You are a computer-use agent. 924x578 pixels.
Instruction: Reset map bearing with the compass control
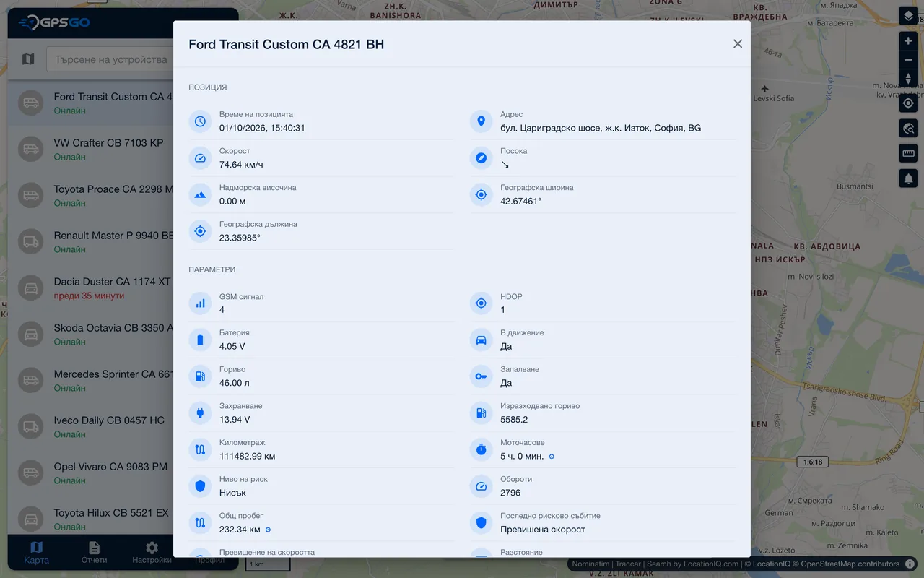coord(908,78)
